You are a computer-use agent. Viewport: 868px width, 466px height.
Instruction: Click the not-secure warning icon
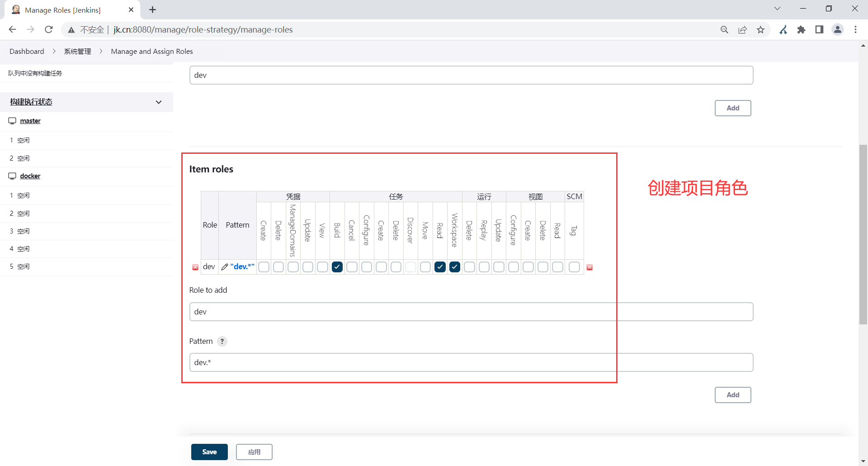click(x=71, y=30)
